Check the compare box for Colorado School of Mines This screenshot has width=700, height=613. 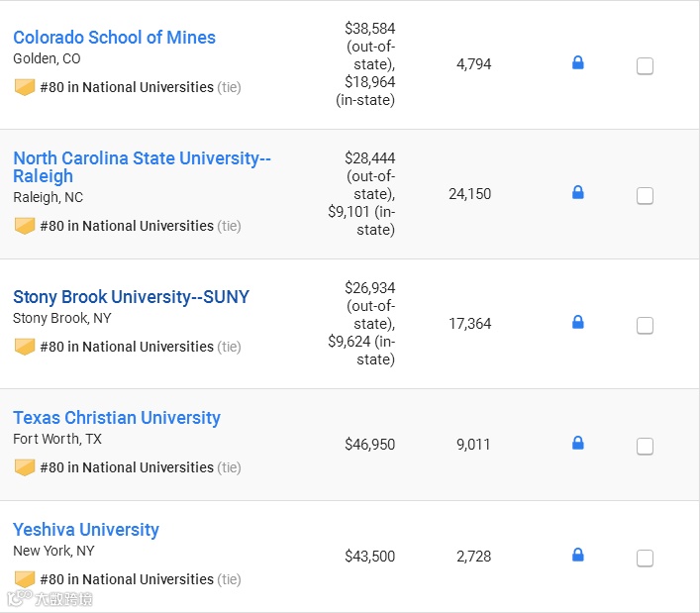[x=645, y=66]
